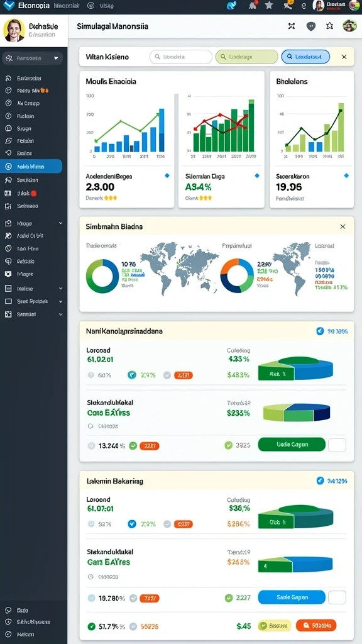The height and width of the screenshot is (644, 362).
Task: Expand the Kroge sidebar section
Action: coord(34,223)
